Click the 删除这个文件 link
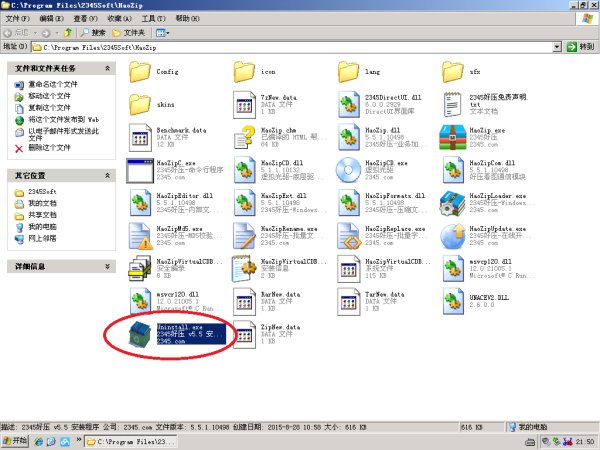The image size is (600, 450). click(x=55, y=148)
